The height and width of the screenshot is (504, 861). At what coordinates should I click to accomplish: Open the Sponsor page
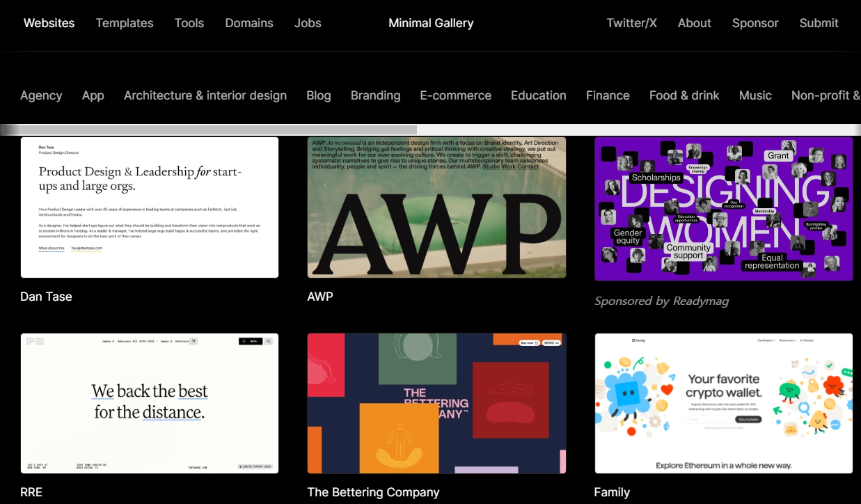(755, 23)
